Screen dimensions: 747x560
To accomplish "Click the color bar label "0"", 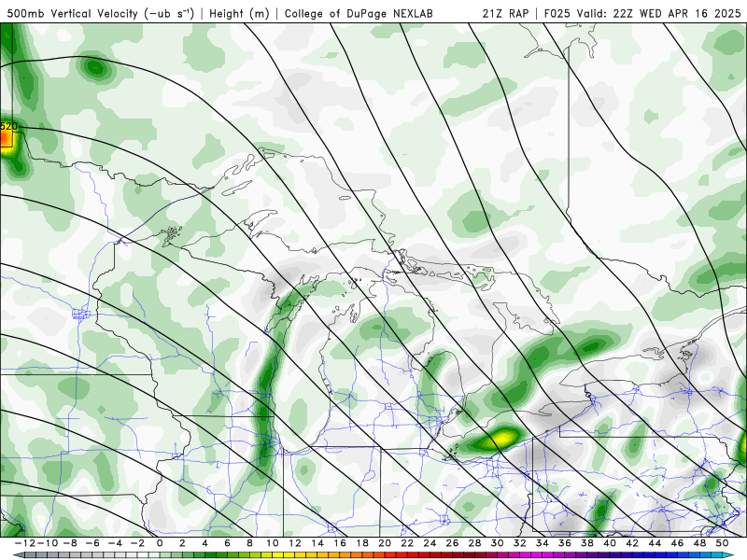I will click(x=160, y=543).
